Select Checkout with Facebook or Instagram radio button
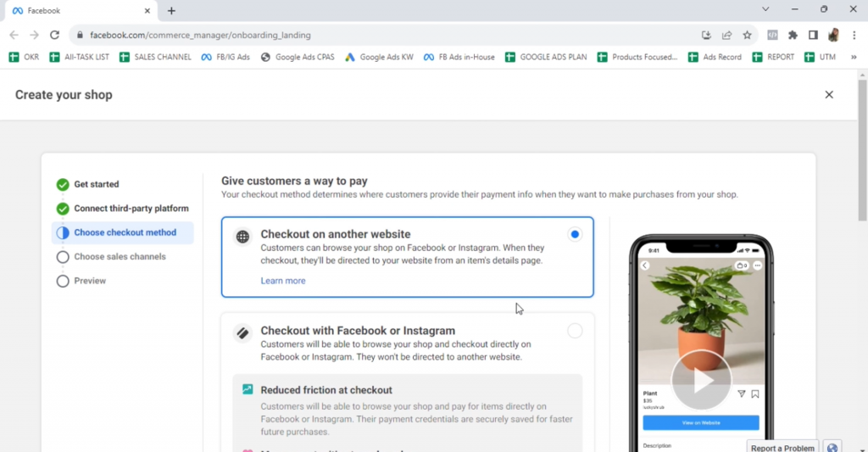 (x=576, y=331)
